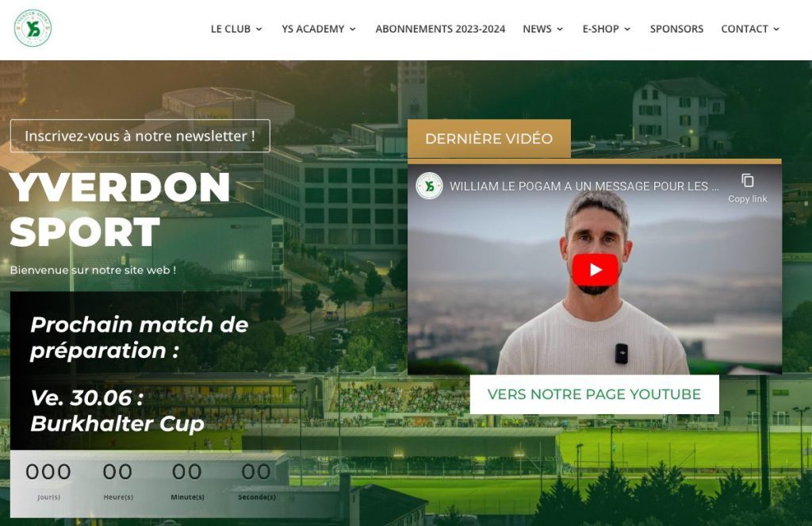Click the video title text link
Image resolution: width=812 pixels, height=526 pixels.
pos(584,186)
